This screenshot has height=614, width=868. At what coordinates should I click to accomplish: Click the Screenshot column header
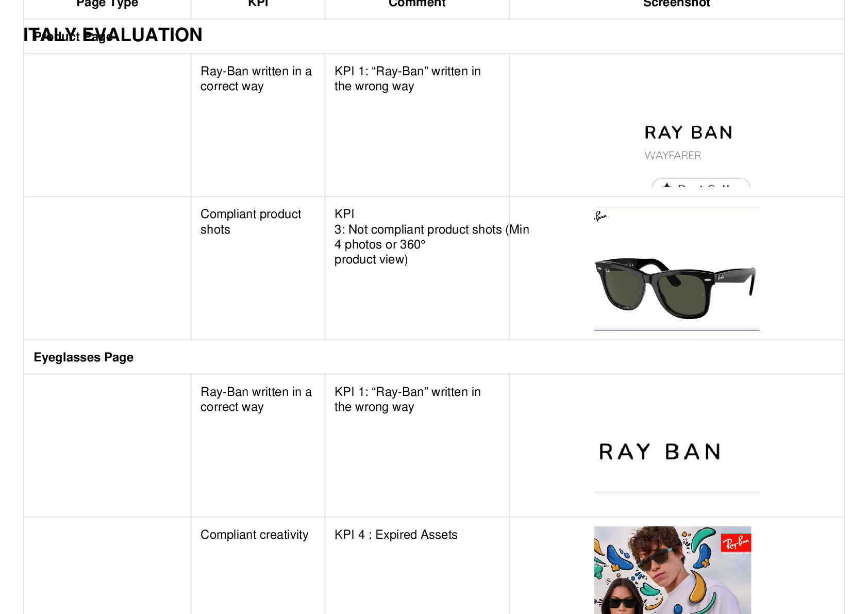point(676,3)
